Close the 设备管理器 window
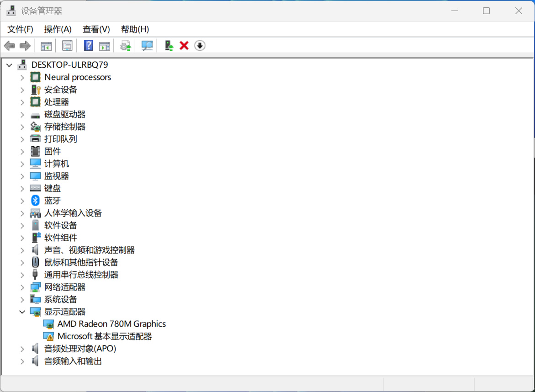The height and width of the screenshot is (392, 535). click(519, 11)
